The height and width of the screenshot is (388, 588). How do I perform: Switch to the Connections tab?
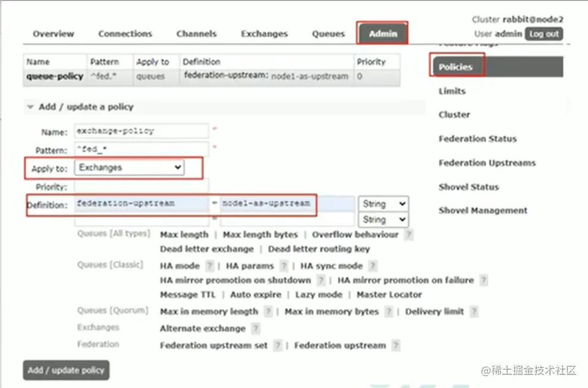pyautogui.click(x=125, y=34)
